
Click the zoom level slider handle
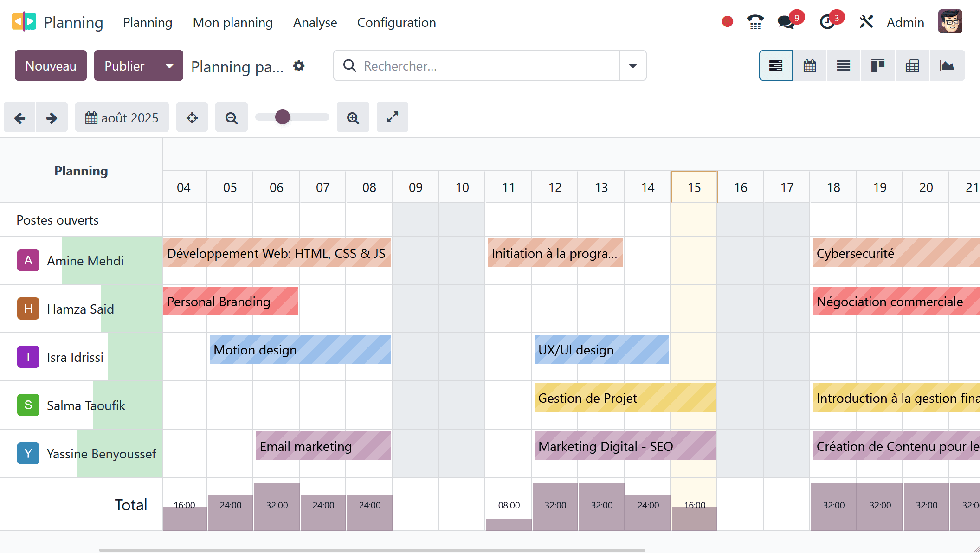pyautogui.click(x=283, y=117)
